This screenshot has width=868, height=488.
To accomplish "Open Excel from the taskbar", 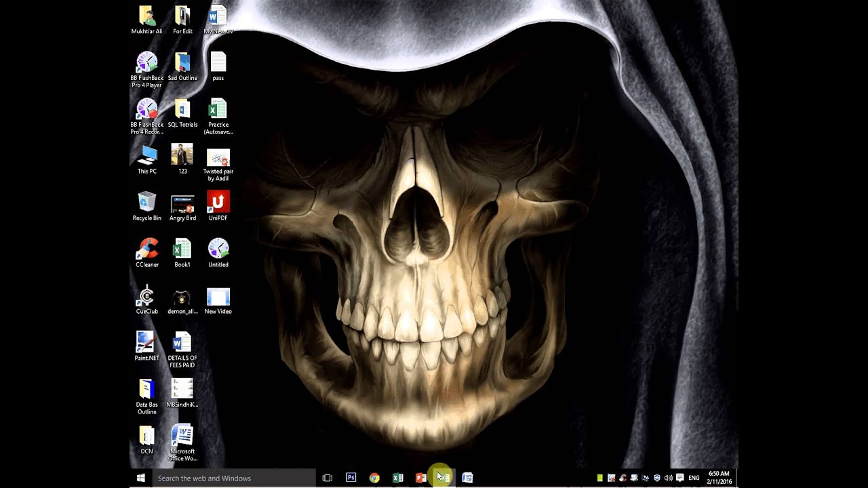I will [398, 478].
